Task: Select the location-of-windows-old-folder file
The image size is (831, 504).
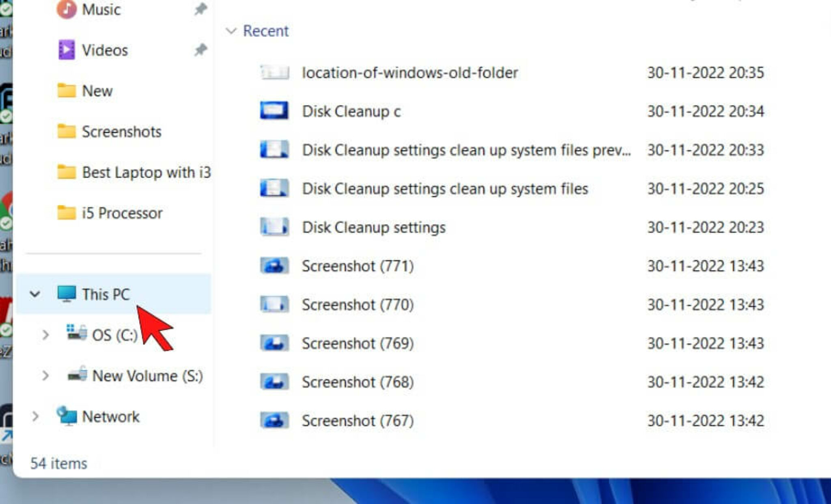Action: pyautogui.click(x=410, y=72)
